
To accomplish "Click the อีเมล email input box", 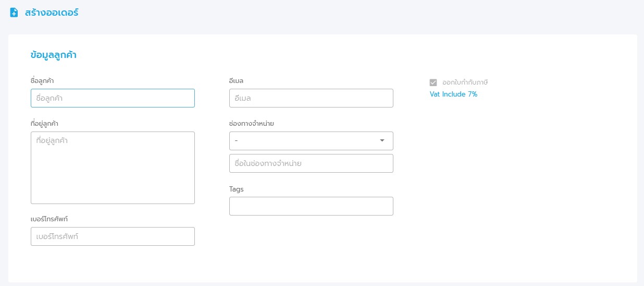I will [x=311, y=98].
